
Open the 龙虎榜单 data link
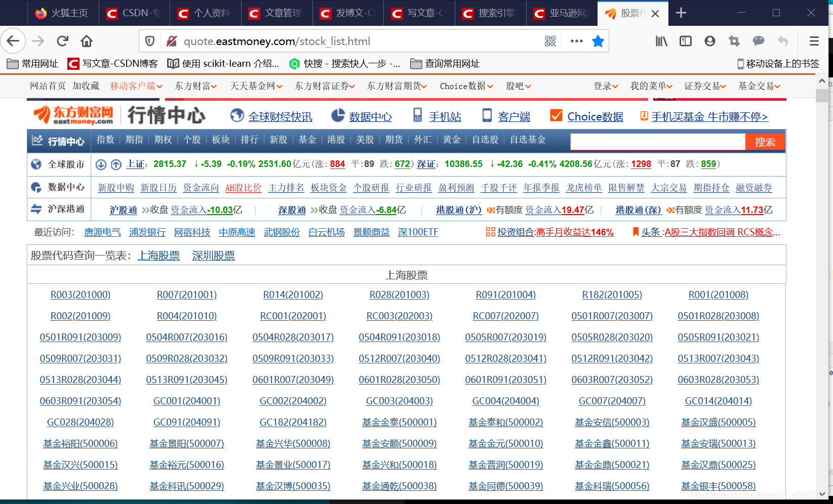pos(584,188)
